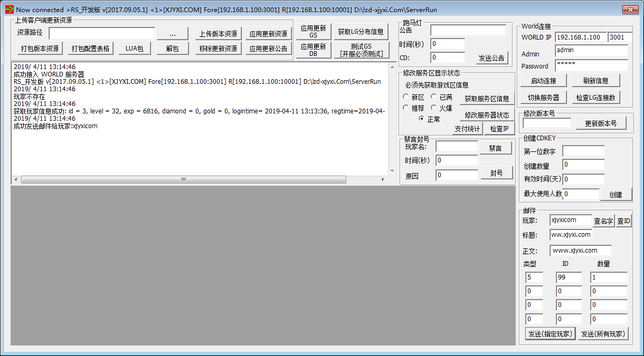This screenshot has height=356, width=644.
Task: Select the 已满 radio button
Action: pos(434,97)
